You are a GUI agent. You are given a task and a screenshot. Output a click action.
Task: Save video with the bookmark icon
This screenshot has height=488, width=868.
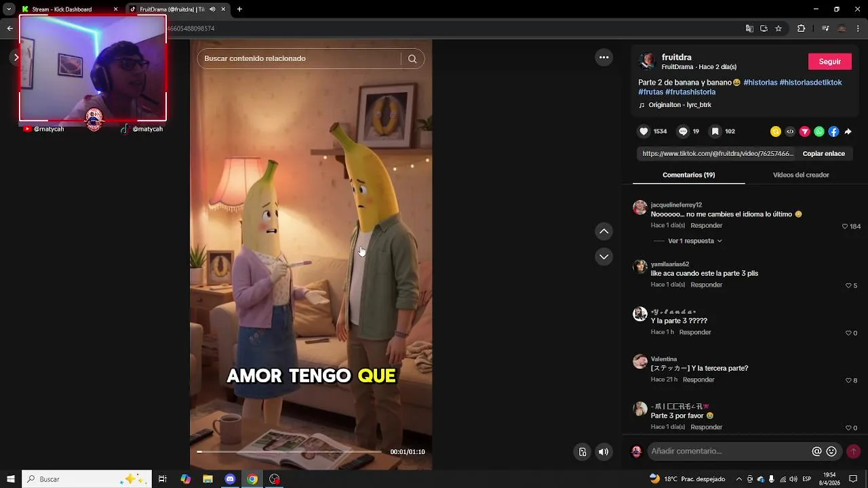(x=715, y=131)
